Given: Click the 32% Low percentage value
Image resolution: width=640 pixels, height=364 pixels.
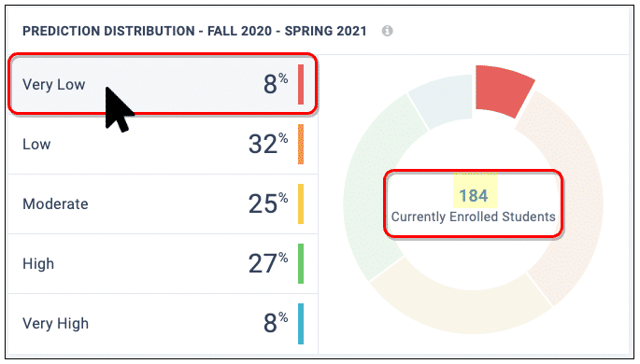Looking at the screenshot, I should click(x=268, y=144).
